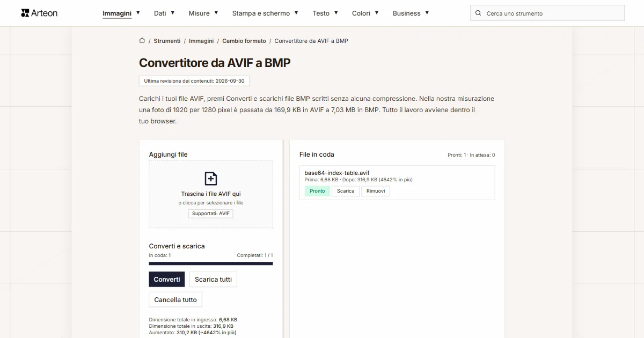Viewport: 644px width, 338px height.
Task: Click the Aumentato: 310,2 KB line
Action: click(193, 333)
